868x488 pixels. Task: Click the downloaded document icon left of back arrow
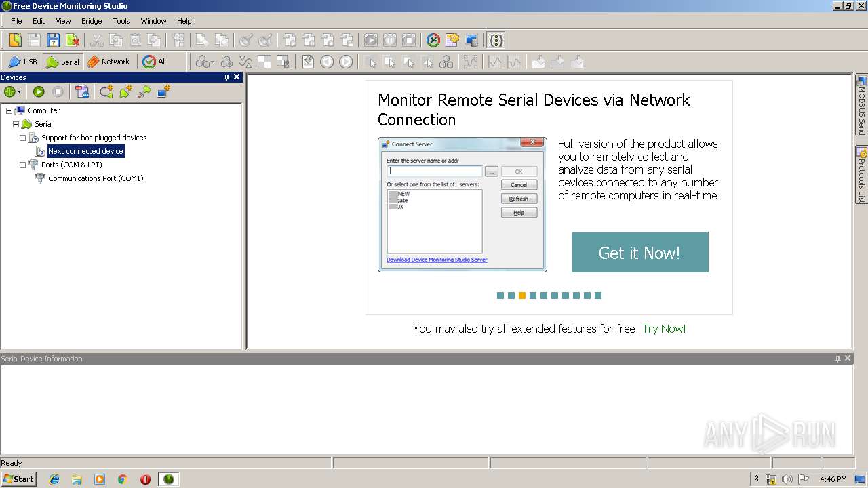tap(308, 62)
